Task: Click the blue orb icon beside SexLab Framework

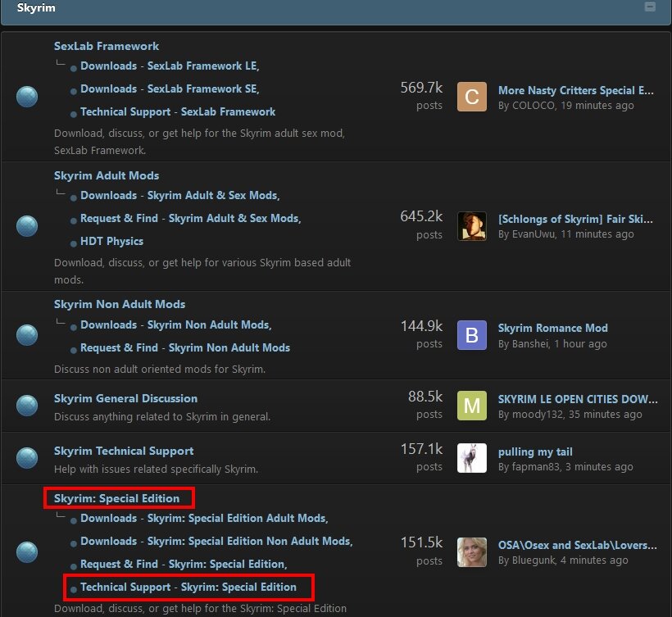Action: (27, 97)
